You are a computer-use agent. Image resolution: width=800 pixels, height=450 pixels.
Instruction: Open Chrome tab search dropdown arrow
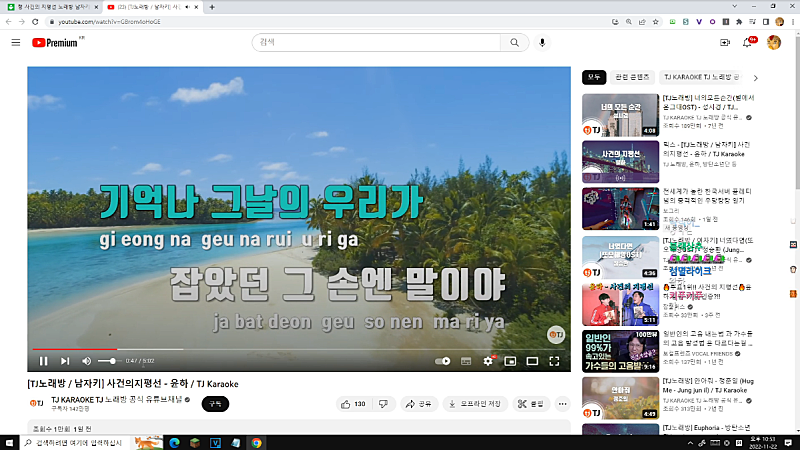coord(735,6)
